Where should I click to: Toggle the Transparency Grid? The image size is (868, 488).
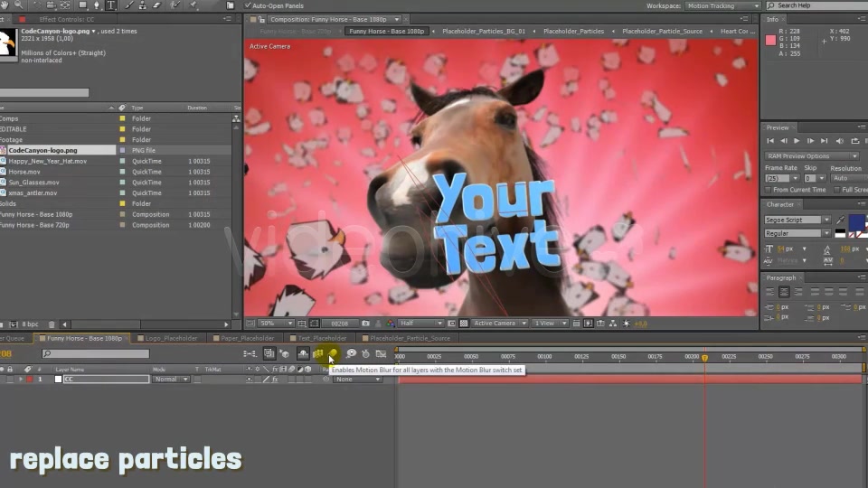point(464,324)
